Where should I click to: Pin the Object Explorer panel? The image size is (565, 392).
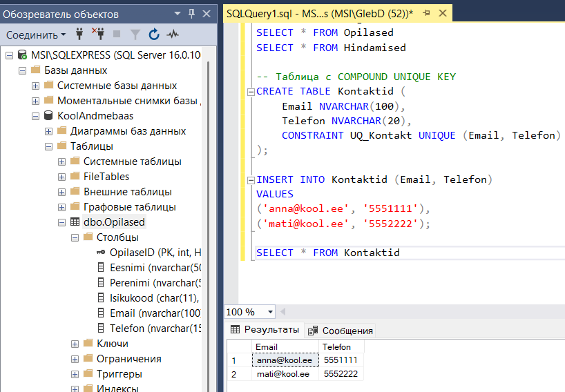[192, 14]
